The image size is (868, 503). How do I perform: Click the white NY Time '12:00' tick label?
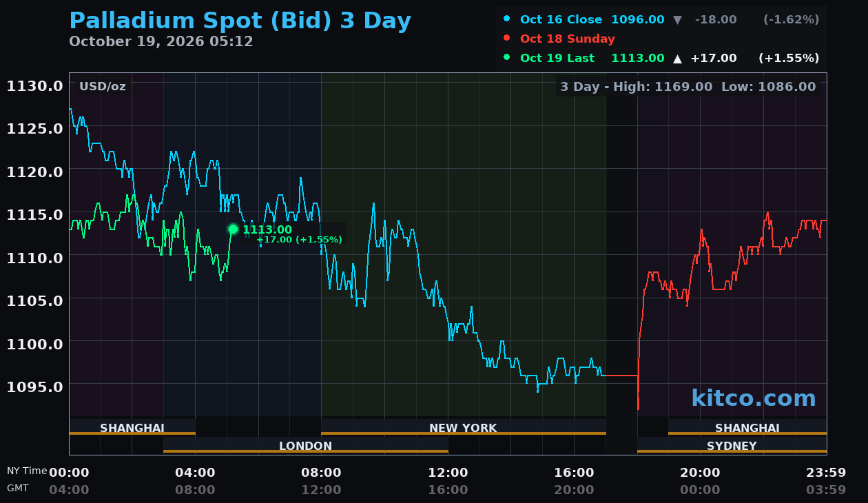(448, 473)
